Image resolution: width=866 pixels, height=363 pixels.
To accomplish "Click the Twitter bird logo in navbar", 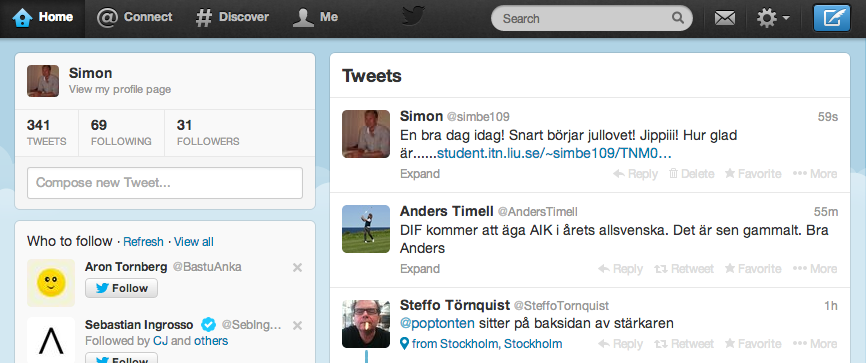I will [413, 15].
